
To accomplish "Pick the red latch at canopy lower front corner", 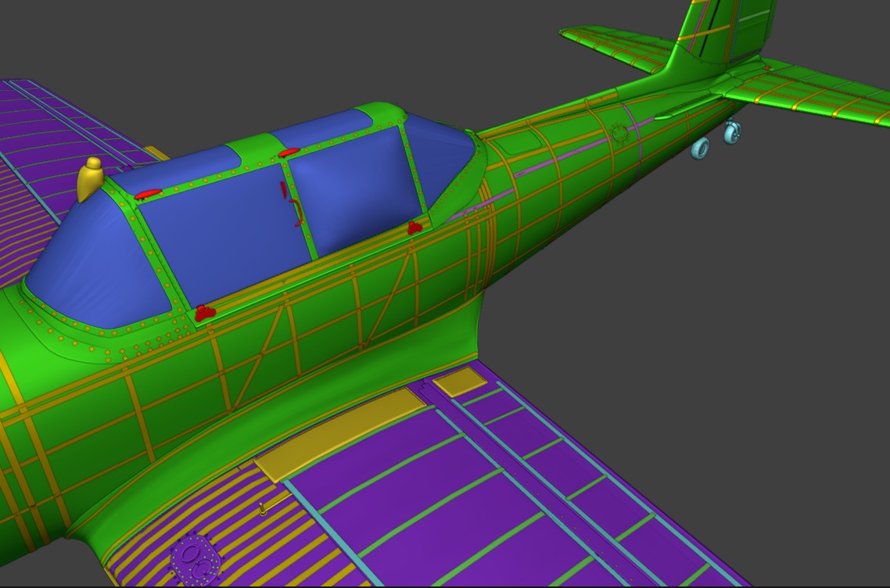I will [204, 314].
